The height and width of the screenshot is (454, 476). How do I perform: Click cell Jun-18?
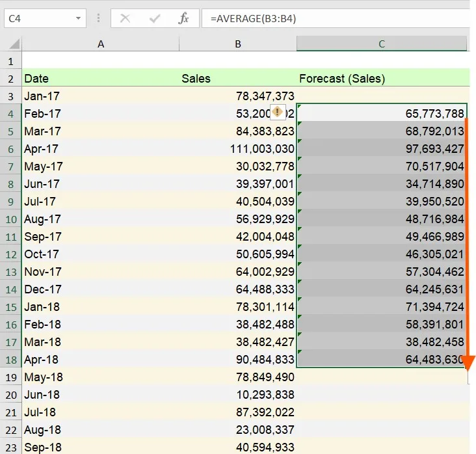pyautogui.click(x=101, y=395)
